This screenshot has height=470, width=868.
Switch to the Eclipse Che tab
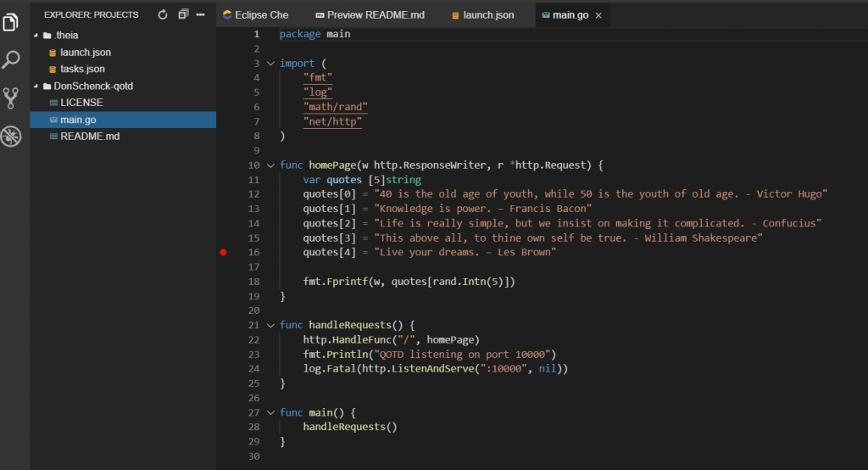pos(255,15)
